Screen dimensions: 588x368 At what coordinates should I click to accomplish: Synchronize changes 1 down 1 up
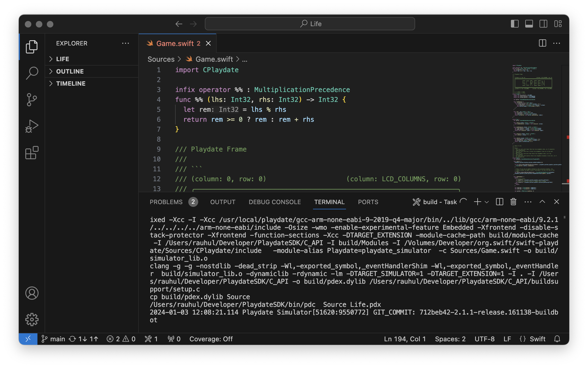point(83,339)
